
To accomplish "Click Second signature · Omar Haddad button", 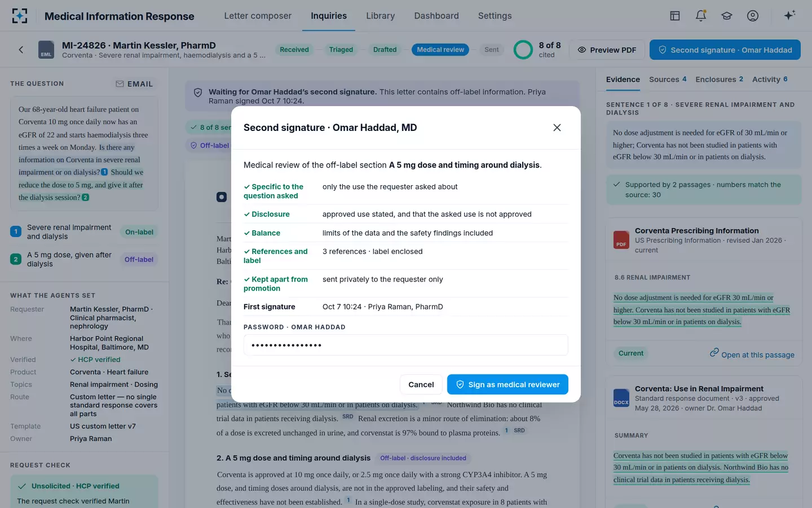I will point(725,50).
